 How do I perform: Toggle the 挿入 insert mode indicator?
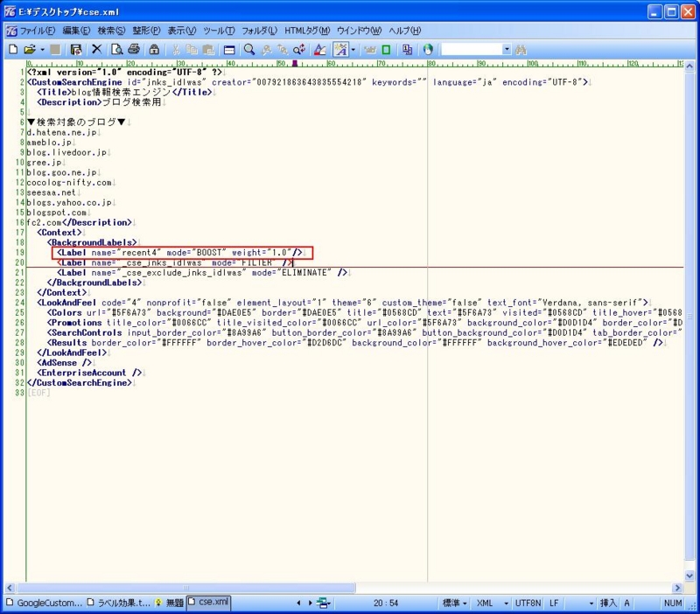pos(608,604)
